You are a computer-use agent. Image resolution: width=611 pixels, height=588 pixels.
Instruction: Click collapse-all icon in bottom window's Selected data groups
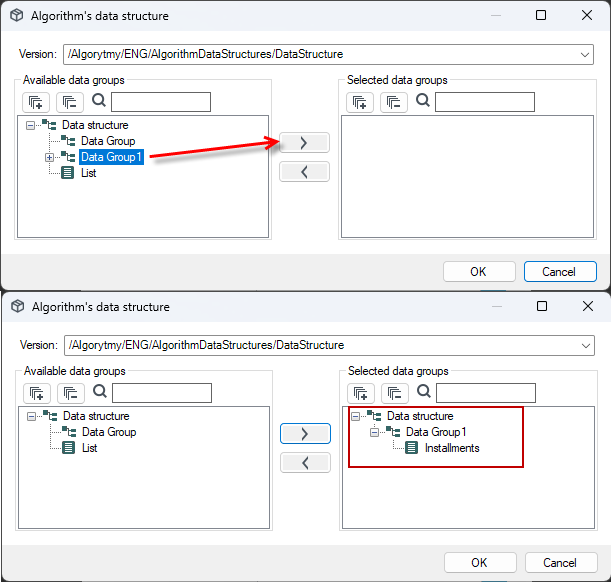pos(395,393)
